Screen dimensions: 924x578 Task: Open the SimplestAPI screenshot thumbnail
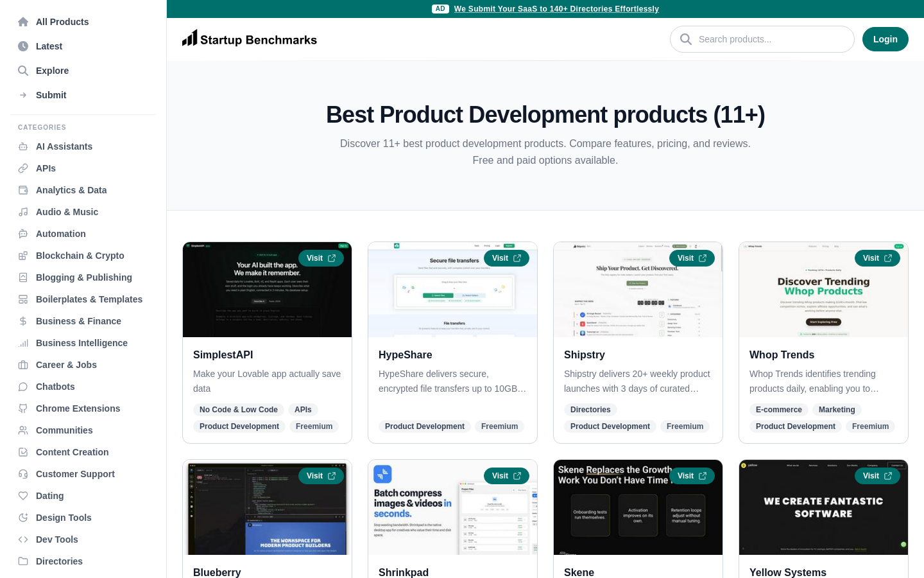pos(267,290)
